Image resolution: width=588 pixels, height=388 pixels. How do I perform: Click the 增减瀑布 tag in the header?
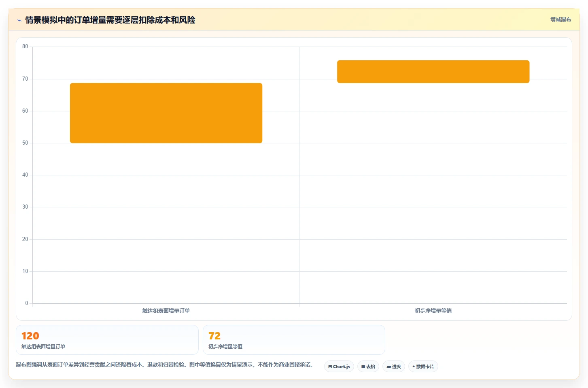pyautogui.click(x=560, y=19)
